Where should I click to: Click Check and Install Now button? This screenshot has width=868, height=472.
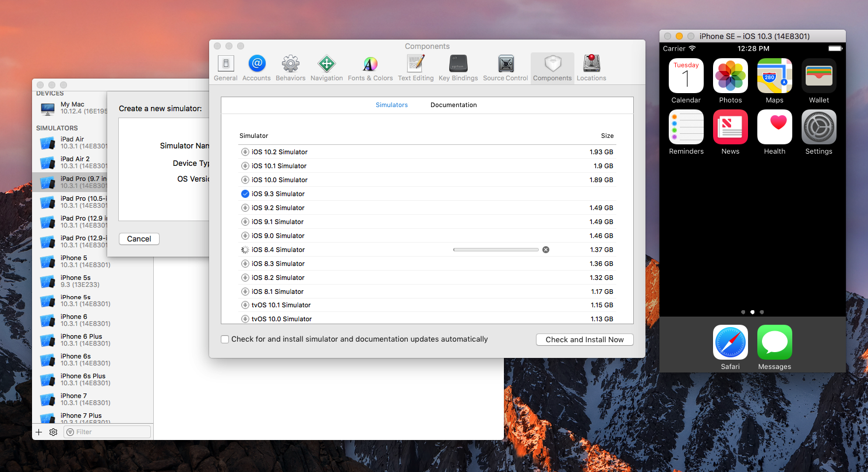pyautogui.click(x=584, y=340)
